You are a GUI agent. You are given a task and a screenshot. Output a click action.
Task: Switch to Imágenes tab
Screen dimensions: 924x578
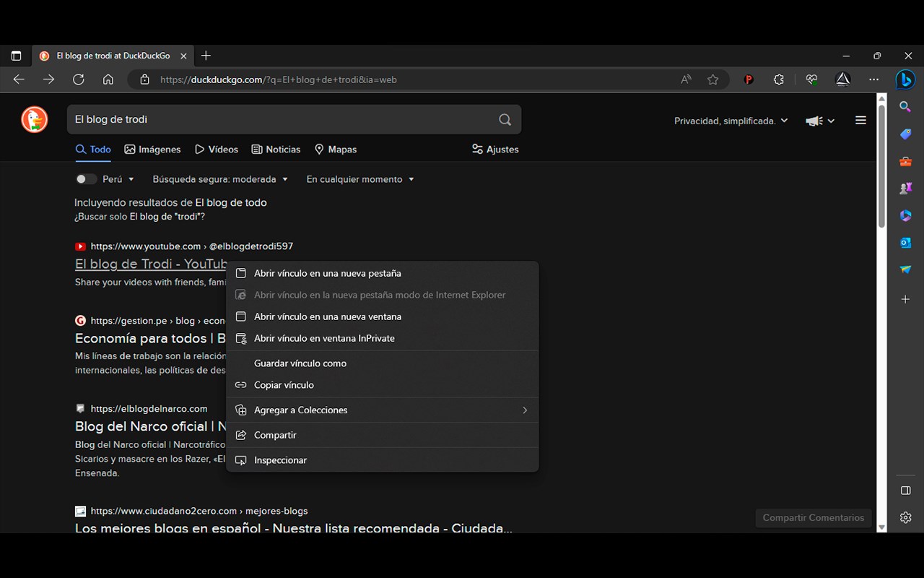click(x=152, y=150)
